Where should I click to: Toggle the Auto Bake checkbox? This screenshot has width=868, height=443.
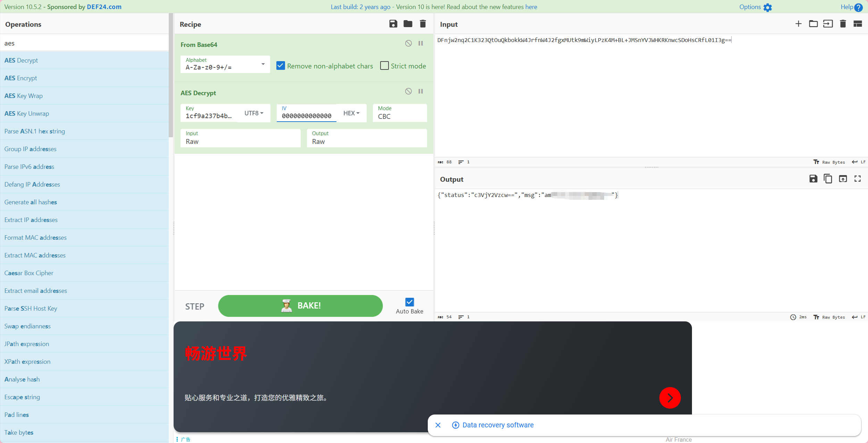click(x=409, y=302)
